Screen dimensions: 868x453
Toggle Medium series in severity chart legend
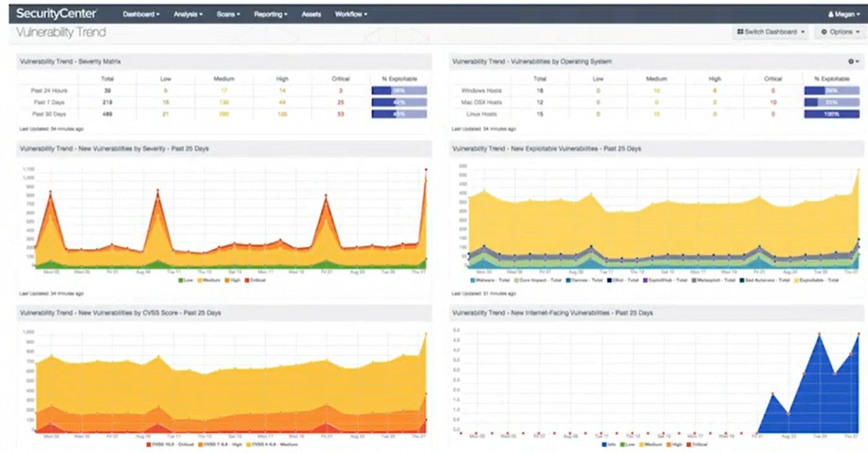point(210,280)
